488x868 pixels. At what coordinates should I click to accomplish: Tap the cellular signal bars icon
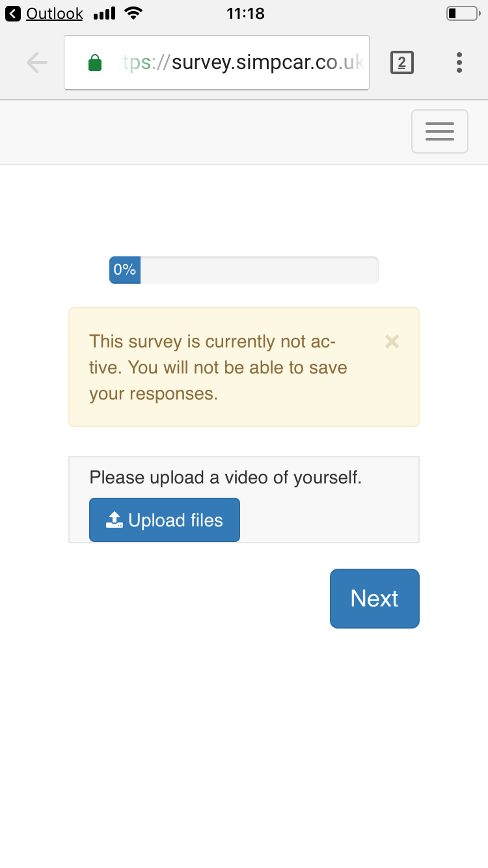104,14
